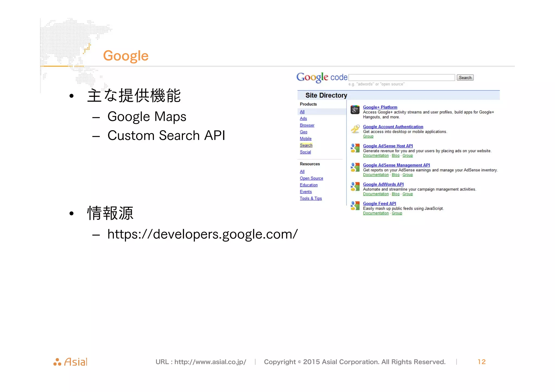Click the http://www.asial.co.jp/ footer URL
This screenshot has height=392, width=555.
pos(210,362)
